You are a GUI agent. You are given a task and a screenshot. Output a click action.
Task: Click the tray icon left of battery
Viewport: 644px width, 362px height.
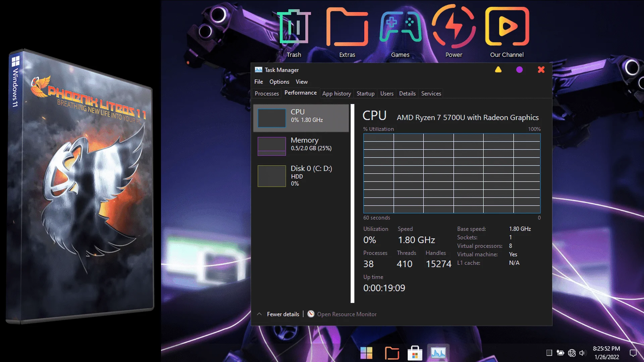coord(549,353)
